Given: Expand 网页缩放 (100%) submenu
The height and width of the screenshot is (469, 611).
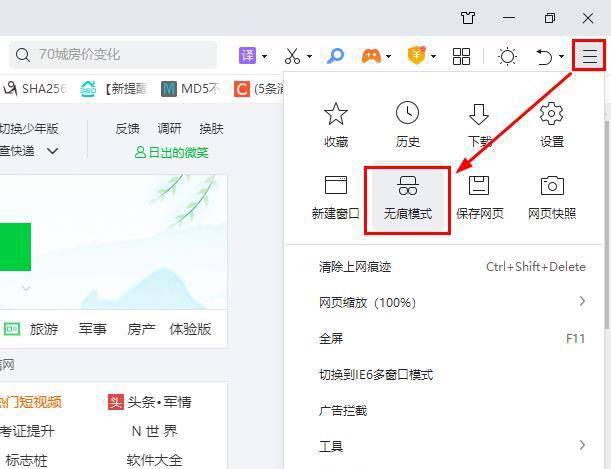Looking at the screenshot, I should [x=446, y=302].
